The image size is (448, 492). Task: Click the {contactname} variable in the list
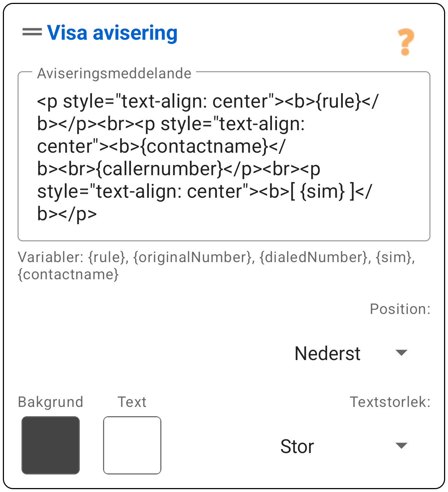coord(68,275)
